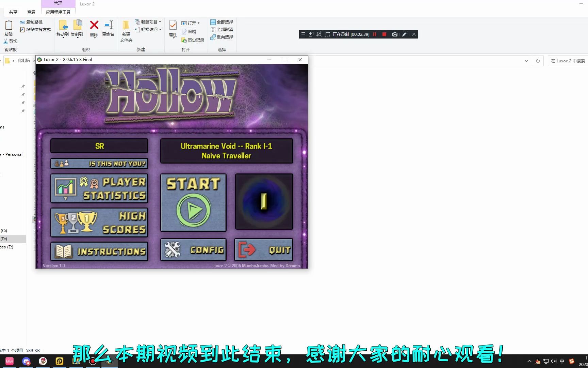This screenshot has width=588, height=368.
Task: Click the recorder region-select icon
Action: [327, 34]
